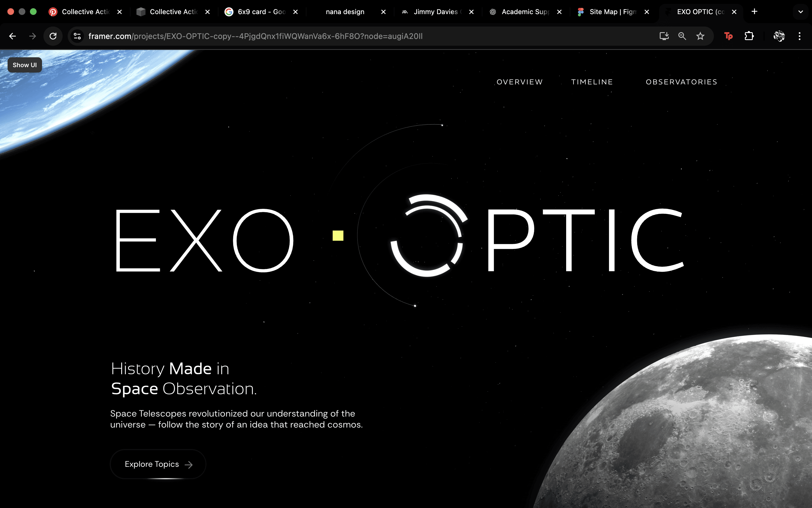Open the red Tp extension
Screen dimensions: 812x508
729,36
